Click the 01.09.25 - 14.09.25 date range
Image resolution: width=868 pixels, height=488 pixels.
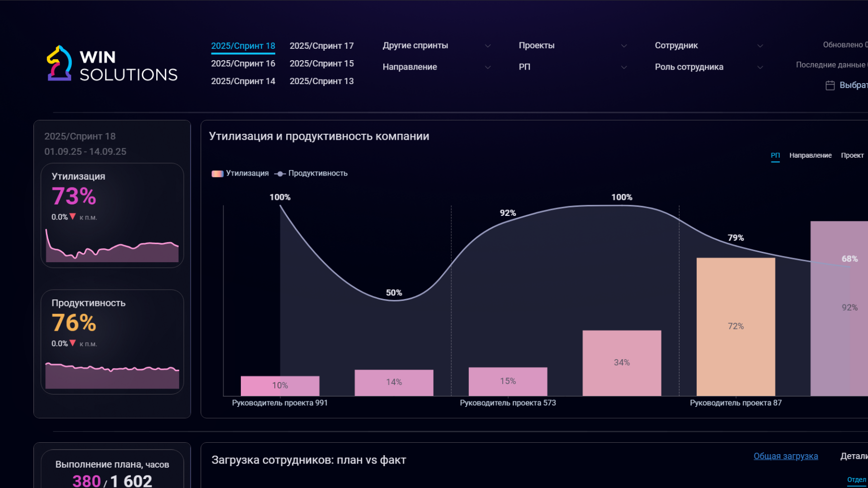85,152
